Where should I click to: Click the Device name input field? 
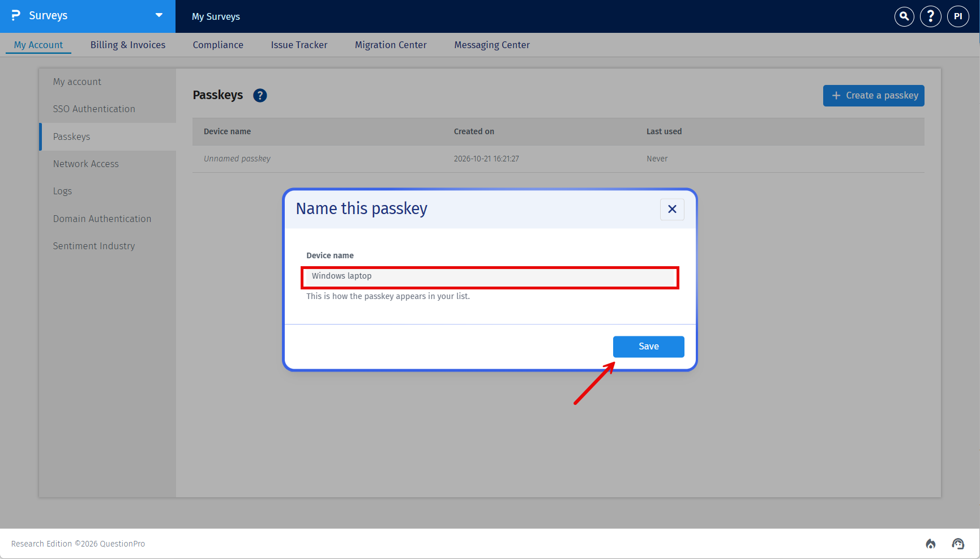tap(490, 278)
